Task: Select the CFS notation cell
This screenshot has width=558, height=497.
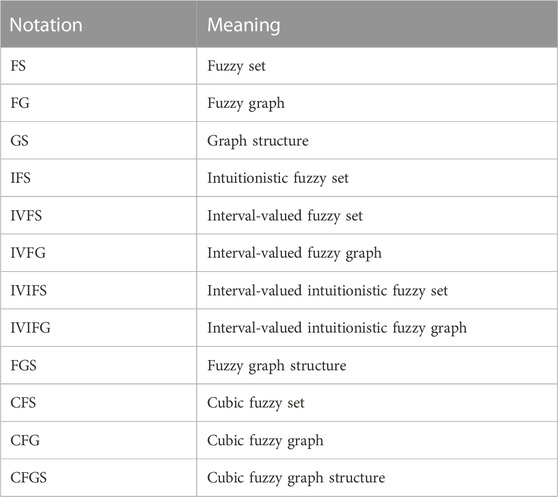Action: coord(98,403)
